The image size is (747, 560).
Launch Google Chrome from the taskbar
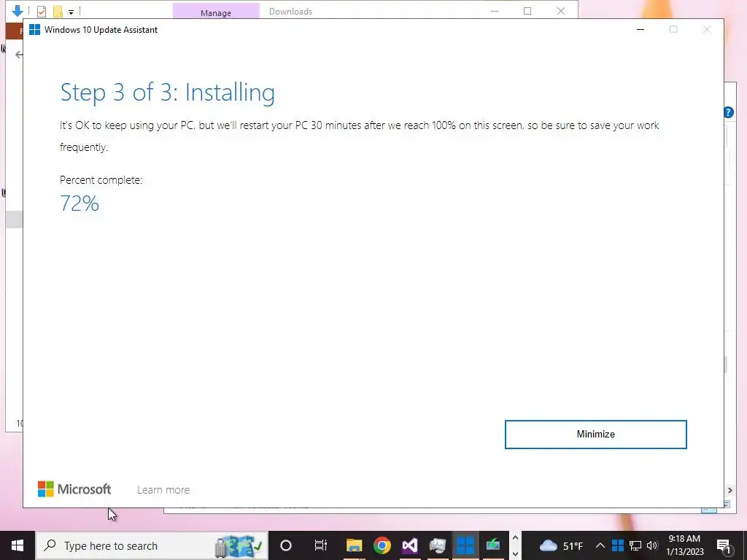(x=382, y=545)
